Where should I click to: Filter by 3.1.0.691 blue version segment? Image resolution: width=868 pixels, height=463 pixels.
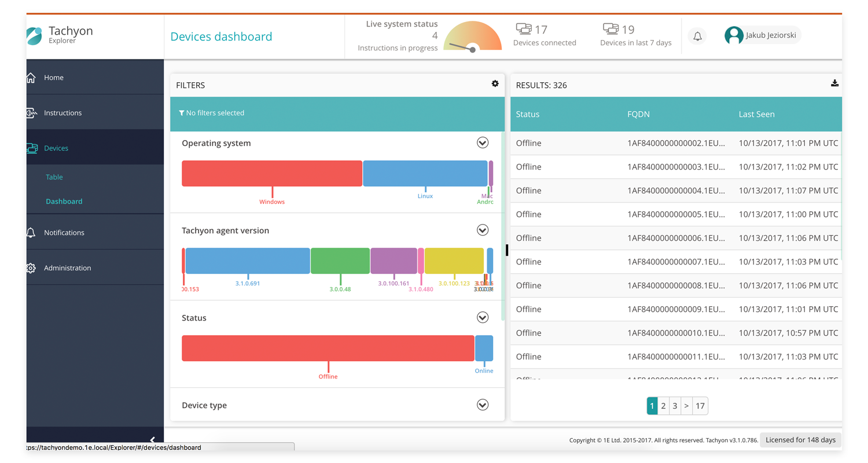click(248, 261)
